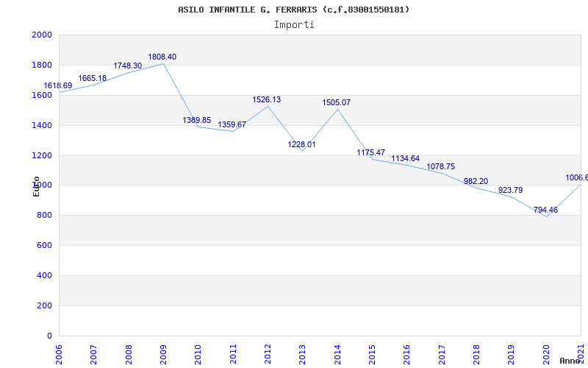Click the 0 y-axis tick label
Viewport: 588px width, 368px height.
pyautogui.click(x=50, y=336)
